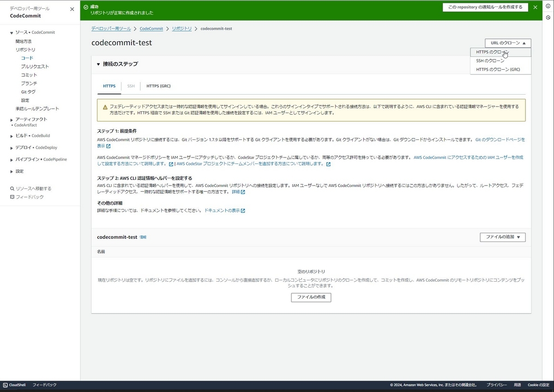Choose SSH のクローン from the open menu
The height and width of the screenshot is (392, 554).
click(490, 60)
